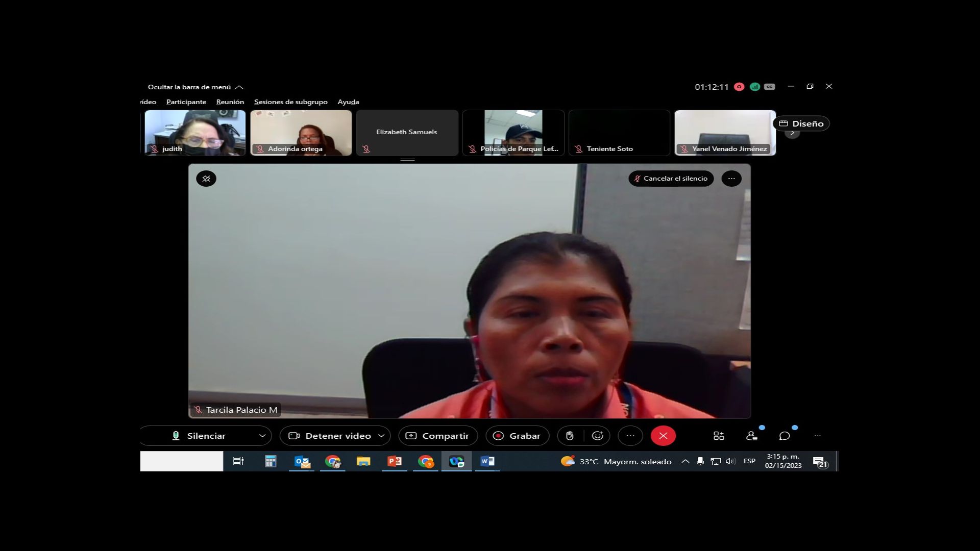Viewport: 980px width, 551px height.
Task: Open the participants panel icon
Action: point(751,436)
